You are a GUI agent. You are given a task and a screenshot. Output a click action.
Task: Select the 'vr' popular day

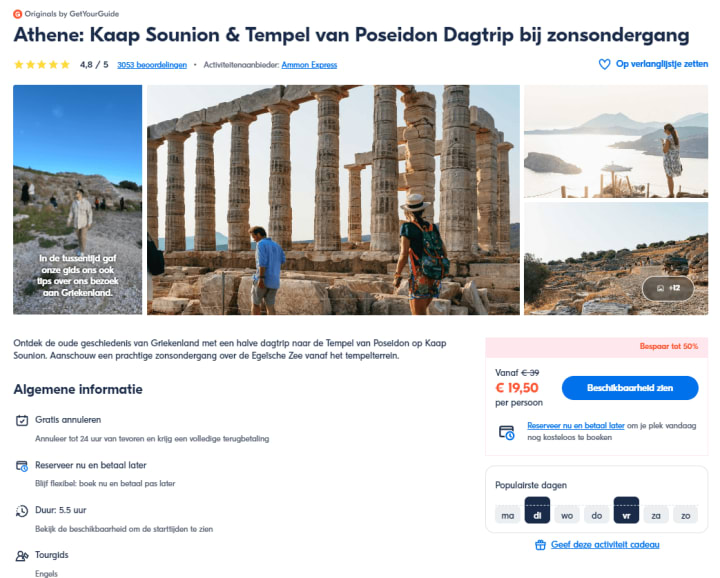tap(626, 510)
